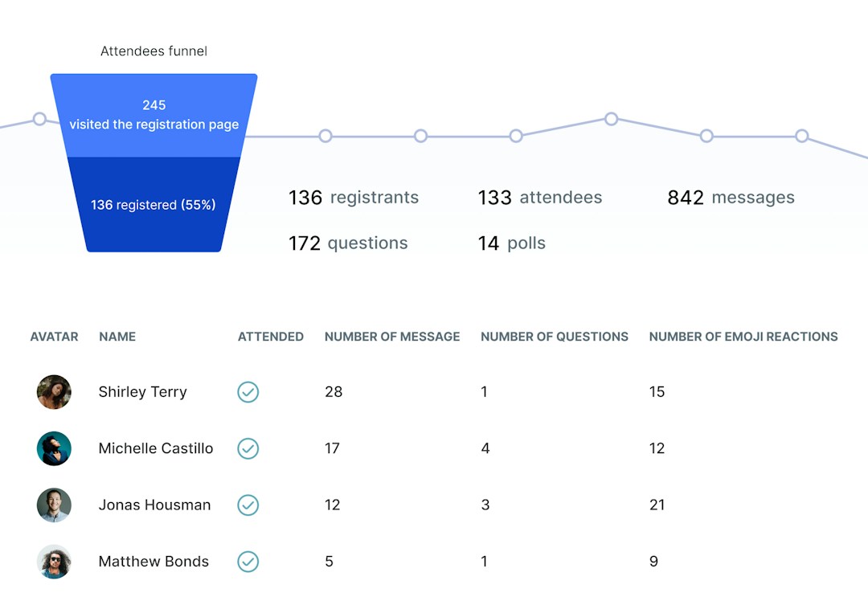Sort by NUMBER OF EMOJI REACTIONS header
Viewport: 868px width, 605px height.
coord(743,337)
